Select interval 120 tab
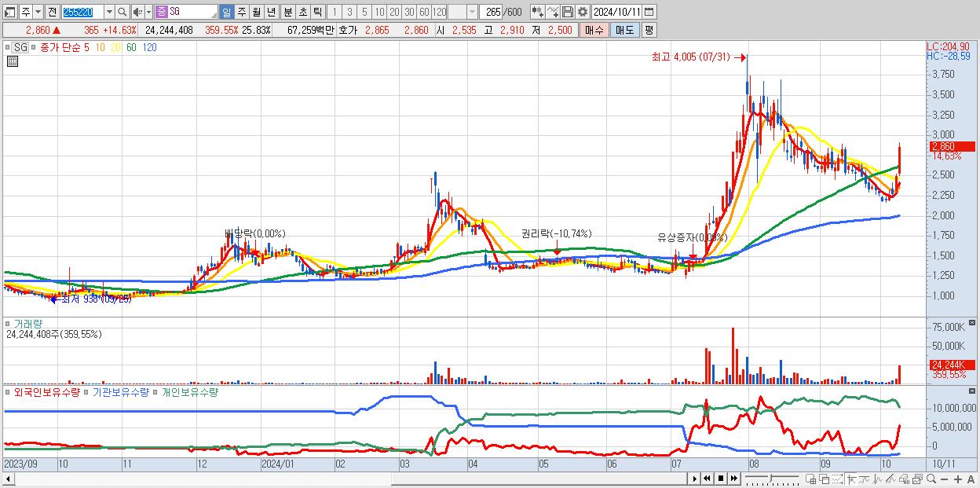Screen dimensions: 980x488 (x=439, y=12)
